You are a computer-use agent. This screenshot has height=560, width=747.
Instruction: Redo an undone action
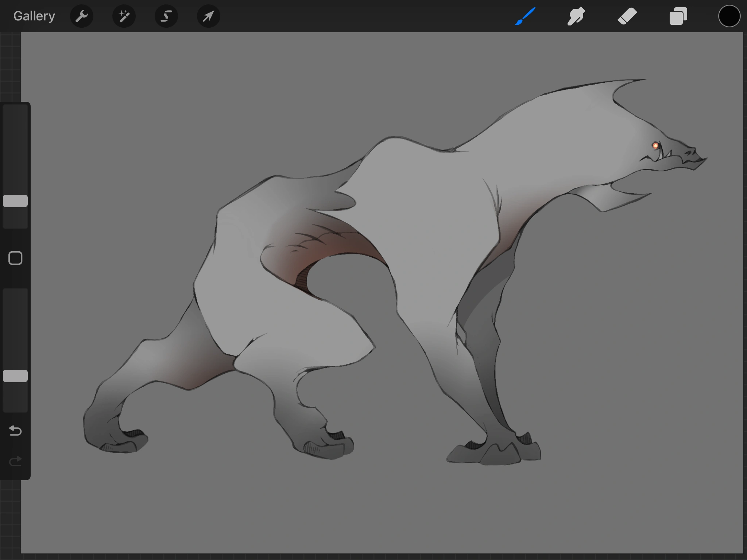point(15,460)
